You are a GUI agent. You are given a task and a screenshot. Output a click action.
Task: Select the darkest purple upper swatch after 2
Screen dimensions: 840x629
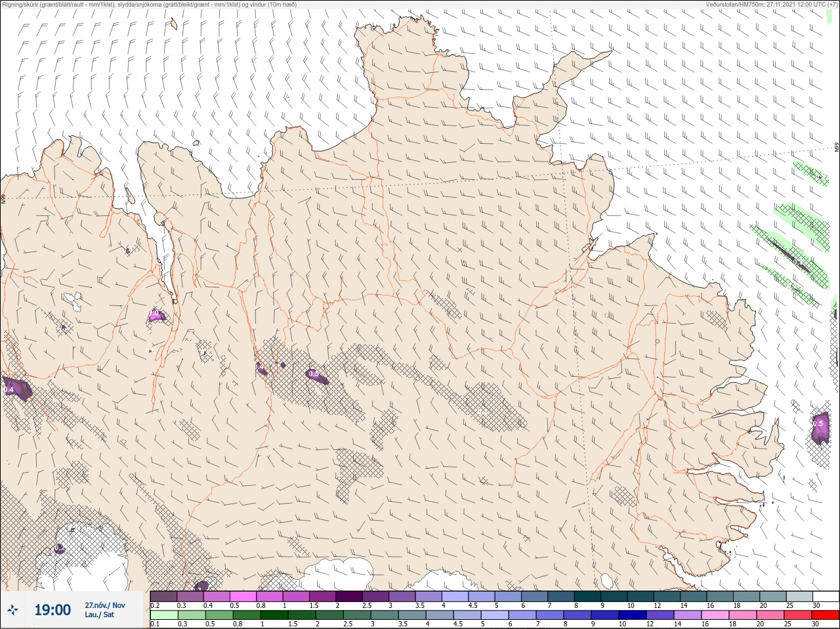[350, 596]
